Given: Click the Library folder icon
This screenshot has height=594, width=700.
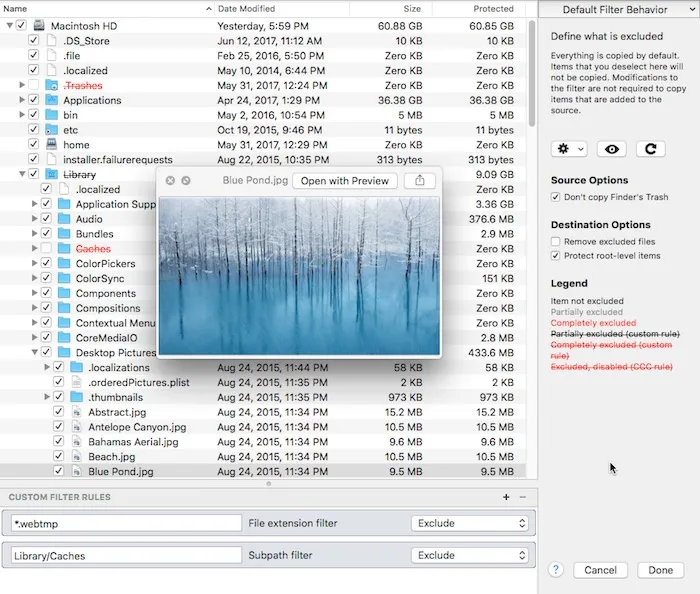Looking at the screenshot, I should (52, 174).
